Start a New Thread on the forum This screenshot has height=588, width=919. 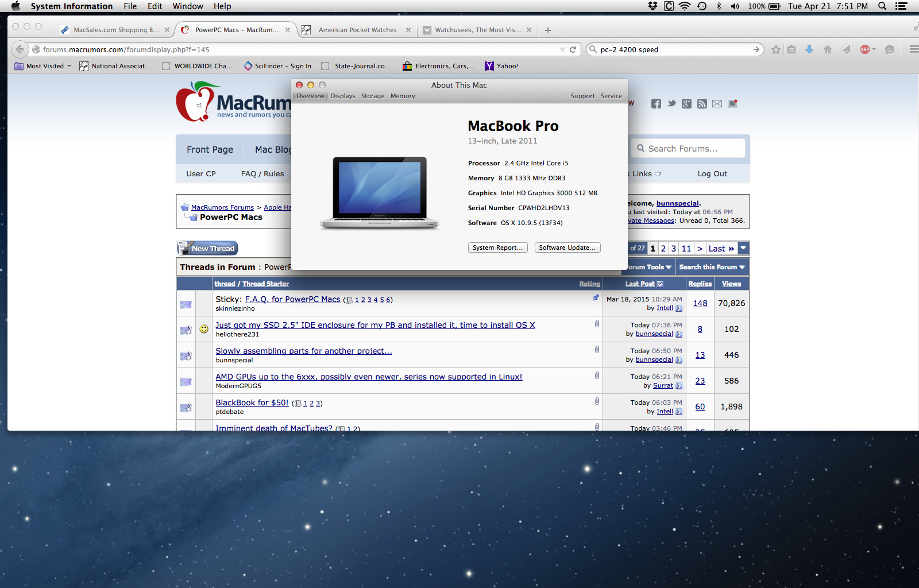pos(207,248)
